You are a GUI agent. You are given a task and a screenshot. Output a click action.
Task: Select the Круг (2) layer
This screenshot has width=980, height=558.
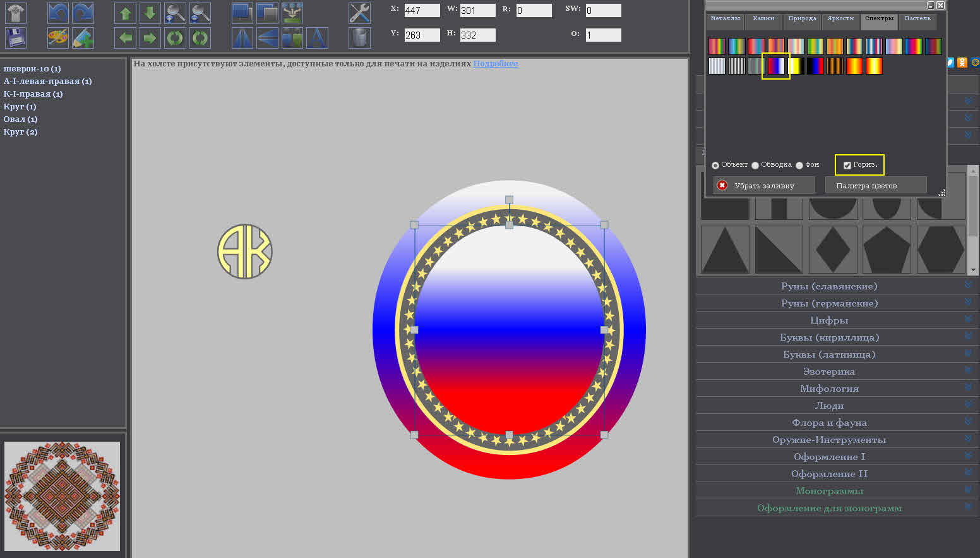21,131
